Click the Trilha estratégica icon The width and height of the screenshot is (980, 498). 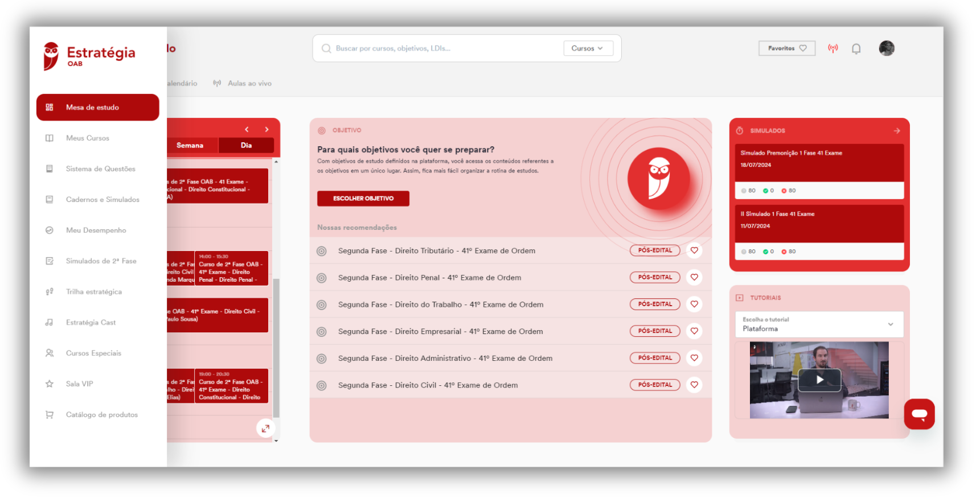50,291
